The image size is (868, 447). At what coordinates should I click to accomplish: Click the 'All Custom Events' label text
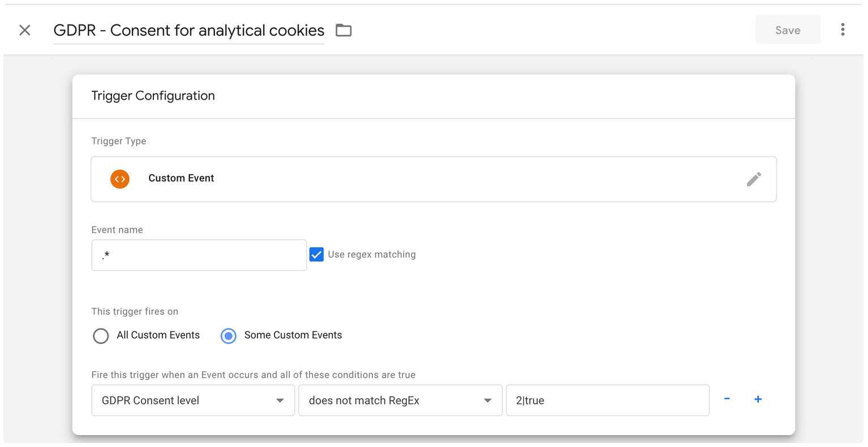158,335
